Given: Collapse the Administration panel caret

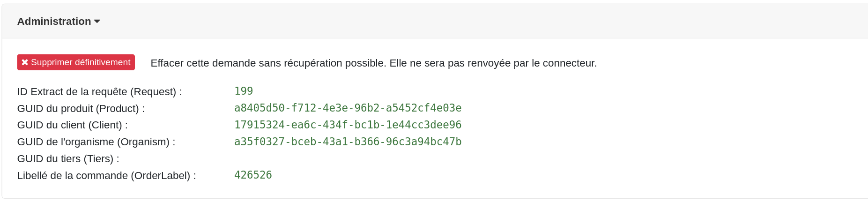Looking at the screenshot, I should coord(97,22).
